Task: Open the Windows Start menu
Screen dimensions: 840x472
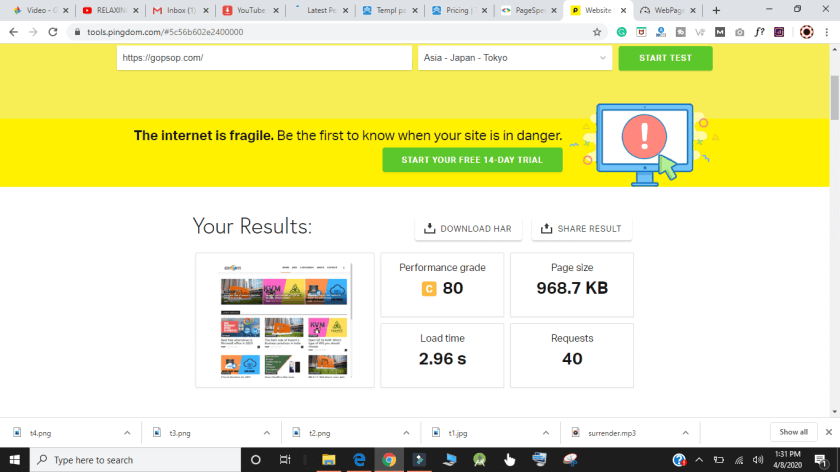Action: coord(14,460)
